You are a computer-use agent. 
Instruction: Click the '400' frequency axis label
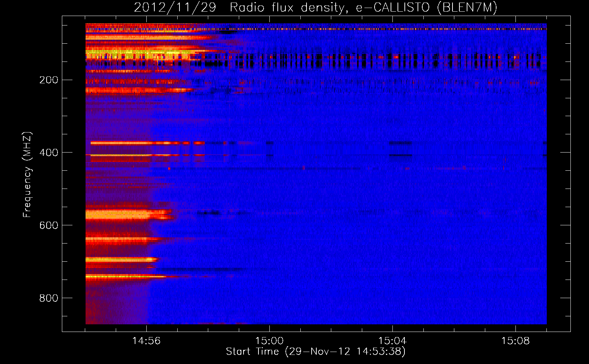click(48, 153)
